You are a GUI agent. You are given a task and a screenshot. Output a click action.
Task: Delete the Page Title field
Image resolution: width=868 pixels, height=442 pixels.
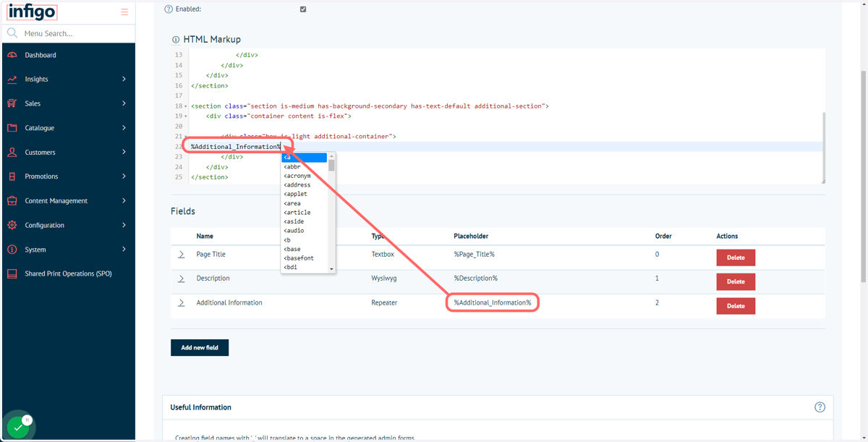pos(736,258)
